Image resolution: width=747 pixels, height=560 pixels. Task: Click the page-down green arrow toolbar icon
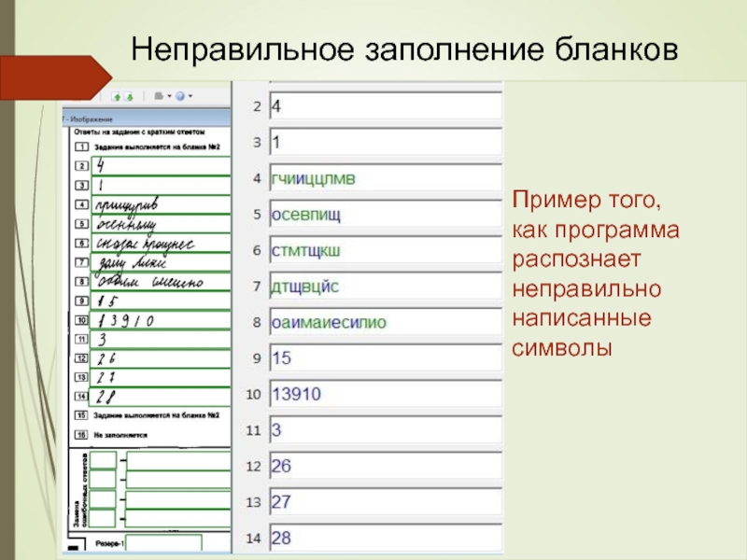[129, 97]
